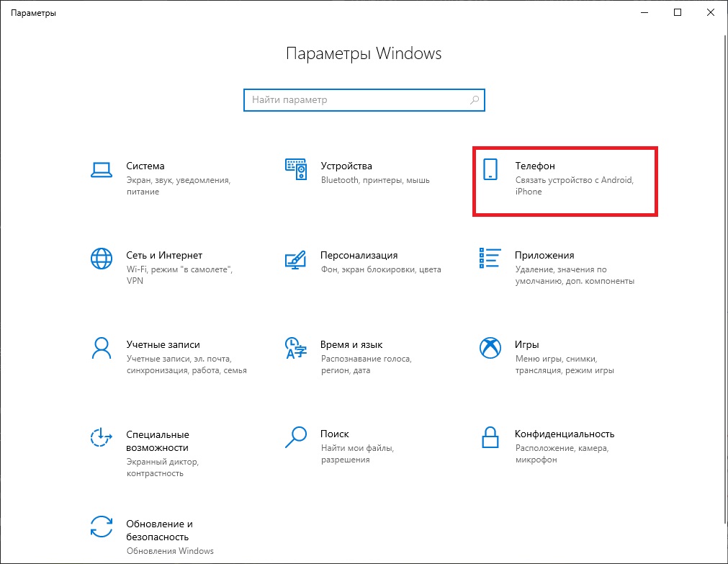Click the Телефон phone icon

(x=490, y=169)
